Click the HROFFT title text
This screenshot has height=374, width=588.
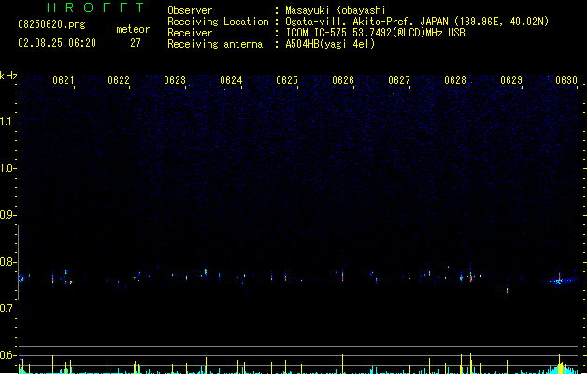pos(96,7)
